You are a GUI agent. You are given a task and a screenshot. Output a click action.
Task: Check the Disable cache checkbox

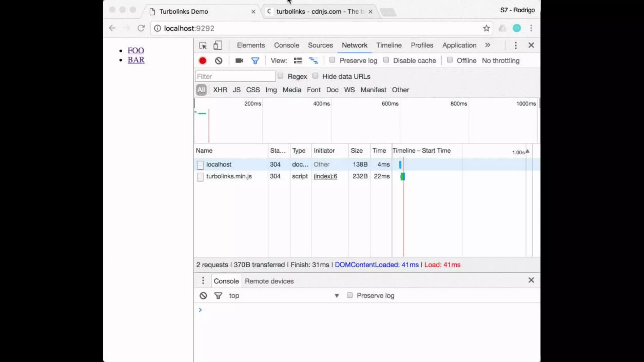pos(386,60)
